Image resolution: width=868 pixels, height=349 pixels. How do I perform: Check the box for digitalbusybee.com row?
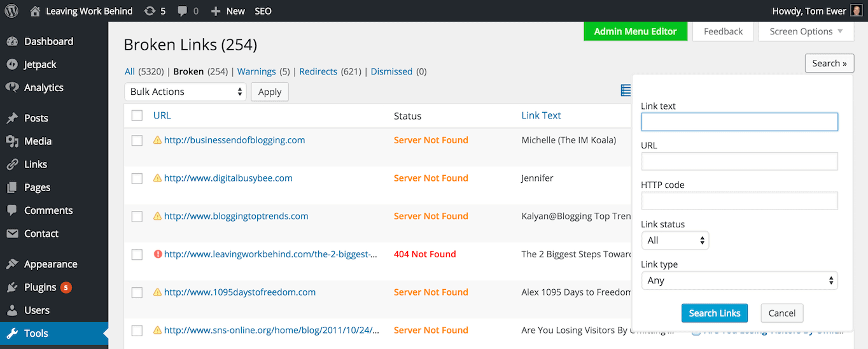pos(137,179)
